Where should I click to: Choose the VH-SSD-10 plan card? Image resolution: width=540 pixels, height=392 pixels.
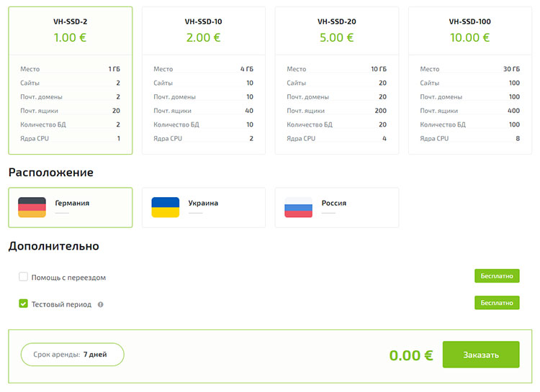click(203, 81)
